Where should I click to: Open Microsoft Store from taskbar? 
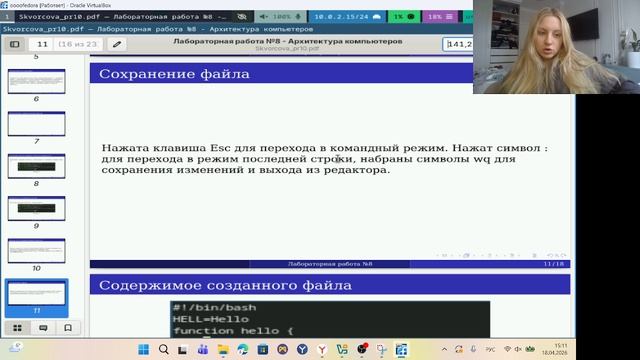pos(262,349)
